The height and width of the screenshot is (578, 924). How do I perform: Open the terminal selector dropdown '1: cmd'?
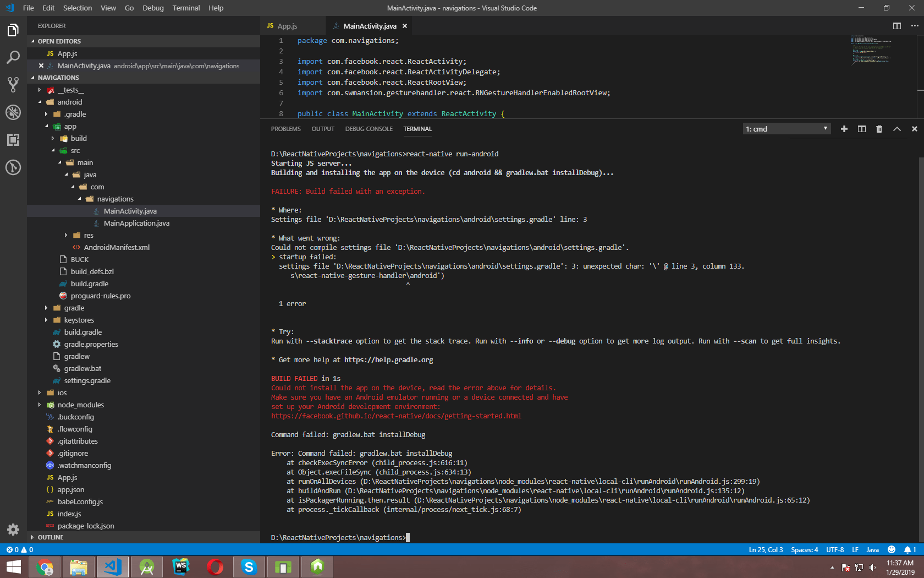(x=787, y=129)
